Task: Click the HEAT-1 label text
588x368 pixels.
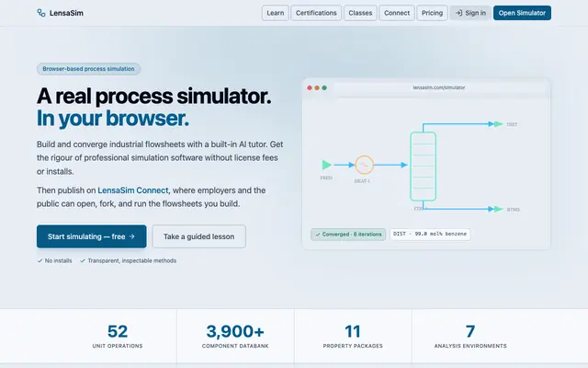Action: [362, 181]
